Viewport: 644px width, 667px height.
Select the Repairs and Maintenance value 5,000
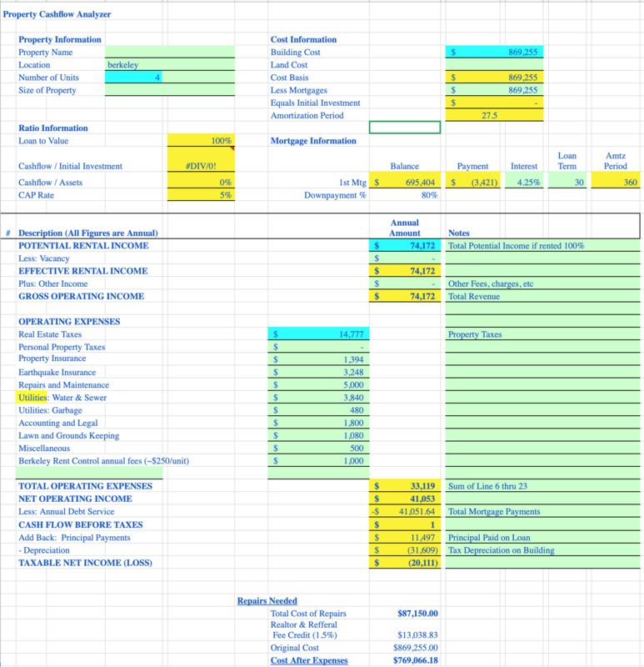(318, 384)
